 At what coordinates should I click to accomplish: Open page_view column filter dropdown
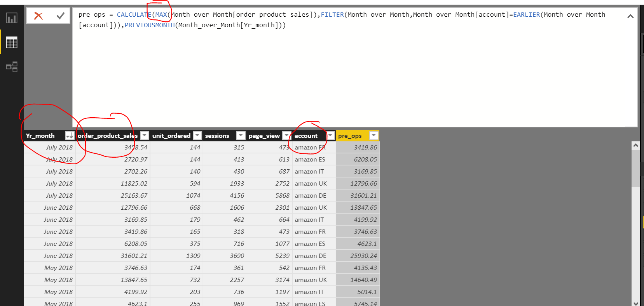point(286,136)
